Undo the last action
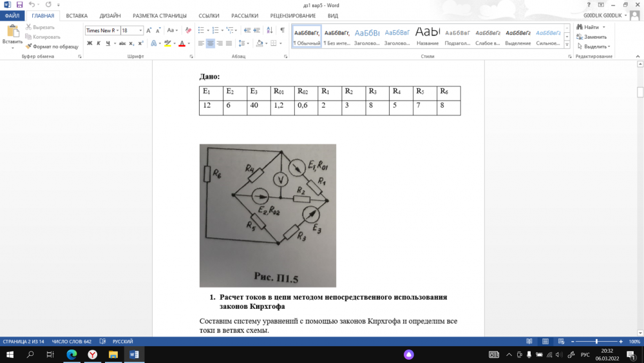The image size is (644, 363). [32, 5]
